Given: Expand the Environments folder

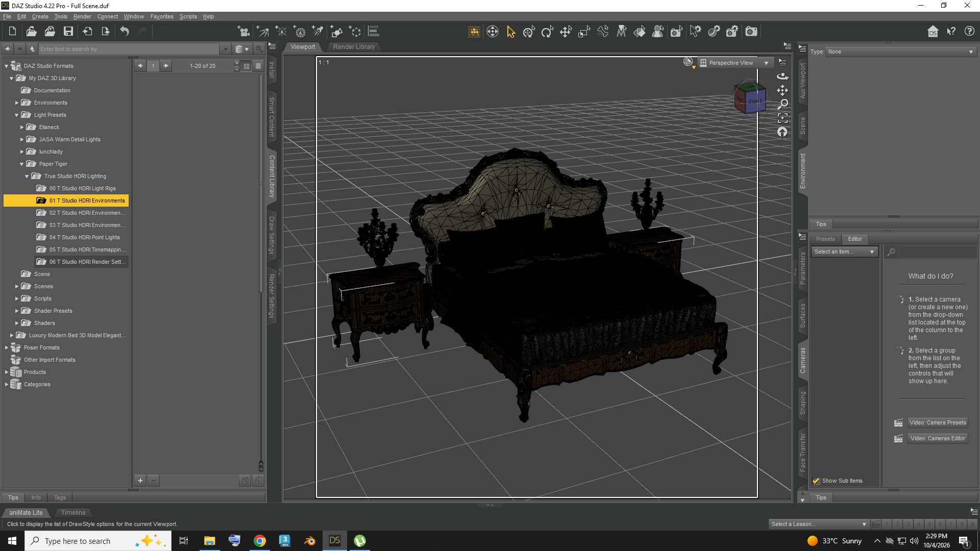Looking at the screenshot, I should (x=17, y=103).
